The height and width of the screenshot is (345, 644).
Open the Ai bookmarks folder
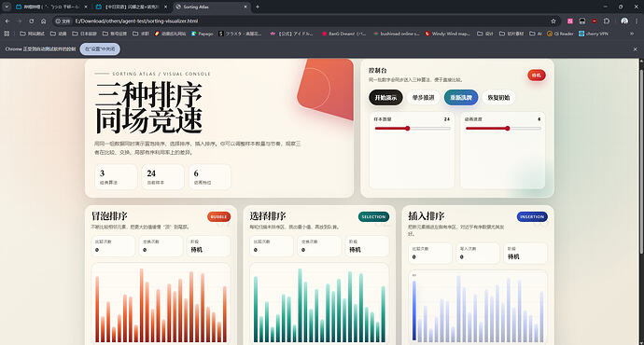[x=536, y=34]
